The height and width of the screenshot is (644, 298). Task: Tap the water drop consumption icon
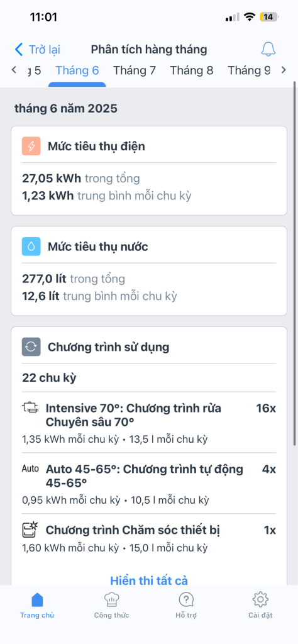[31, 247]
